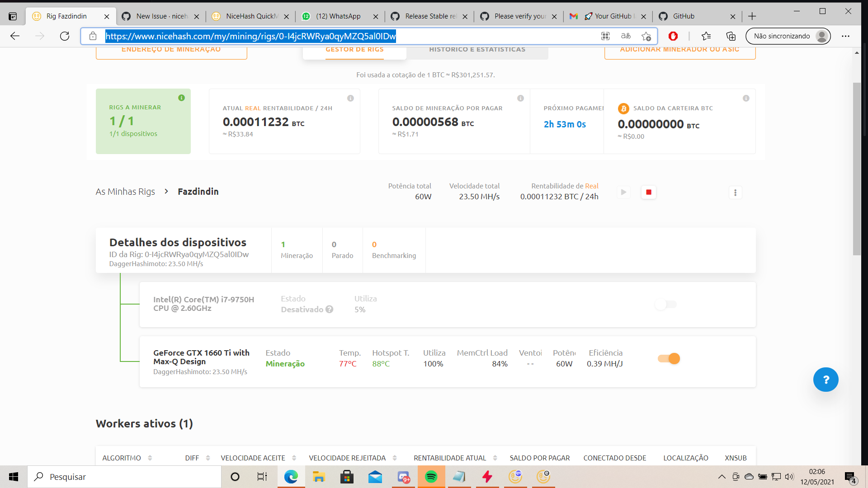Viewport: 868px width, 488px height.
Task: Open the rig's three-dot options menu
Action: pyautogui.click(x=736, y=192)
